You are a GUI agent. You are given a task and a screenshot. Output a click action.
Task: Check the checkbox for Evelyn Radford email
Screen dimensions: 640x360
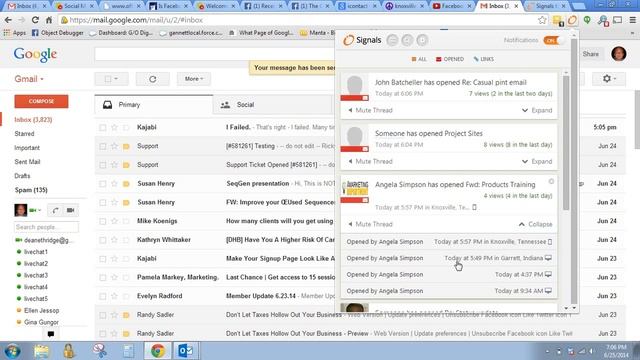coord(103,296)
